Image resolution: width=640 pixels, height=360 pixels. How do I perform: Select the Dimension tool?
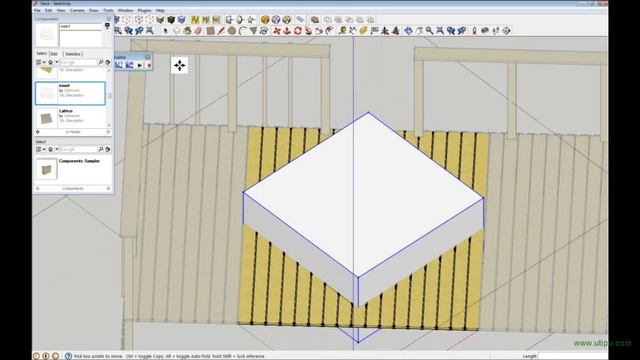pos(353,31)
